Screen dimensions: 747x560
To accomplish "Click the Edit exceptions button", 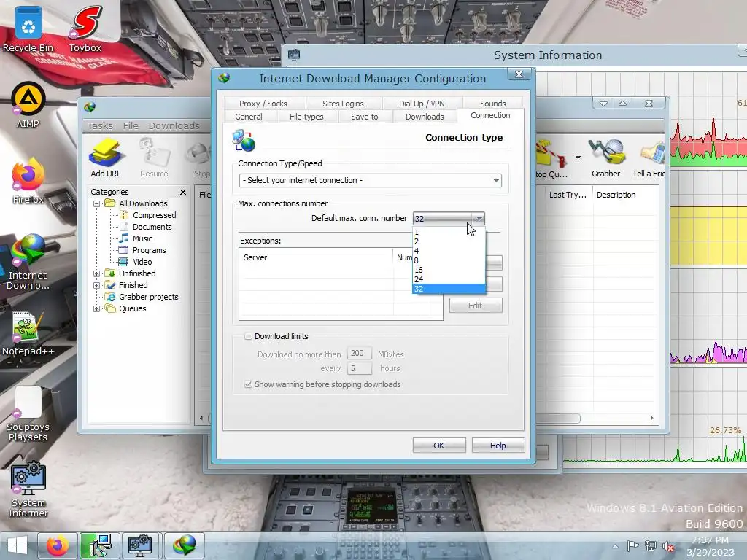I will click(476, 306).
